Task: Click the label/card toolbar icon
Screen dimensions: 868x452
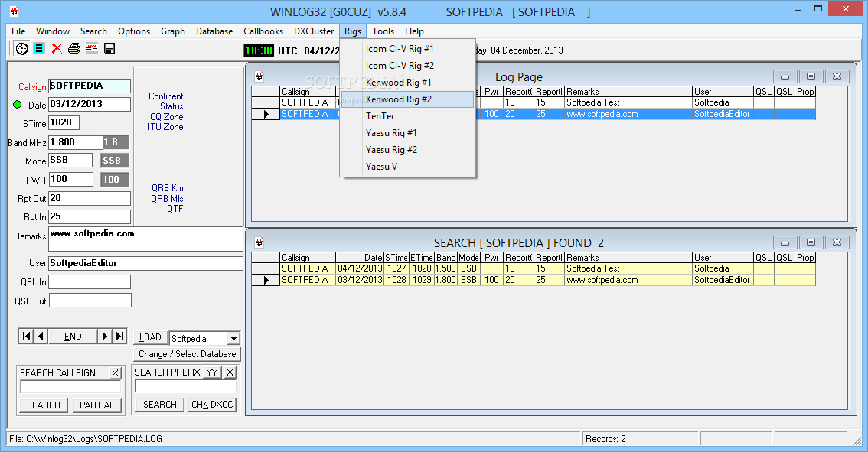Action: (92, 49)
